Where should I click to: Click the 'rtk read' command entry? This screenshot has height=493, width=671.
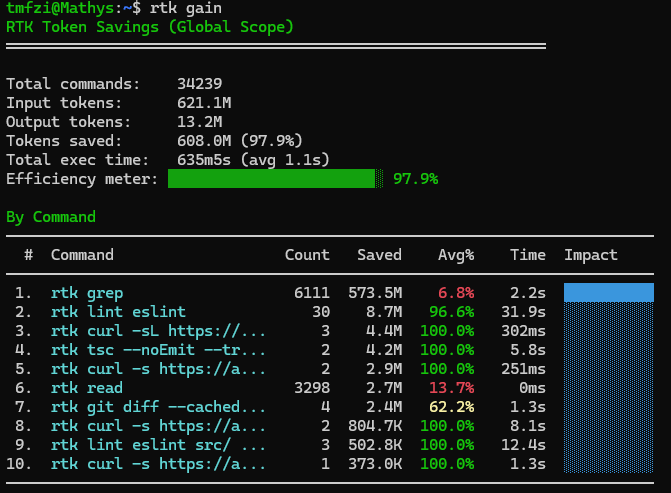pyautogui.click(x=87, y=388)
